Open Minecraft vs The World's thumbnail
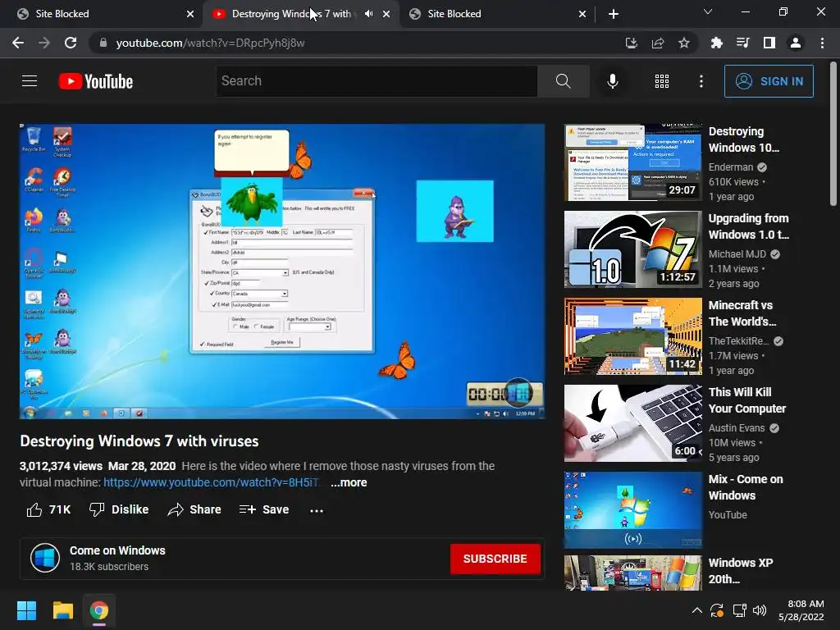The image size is (840, 630). (x=632, y=336)
